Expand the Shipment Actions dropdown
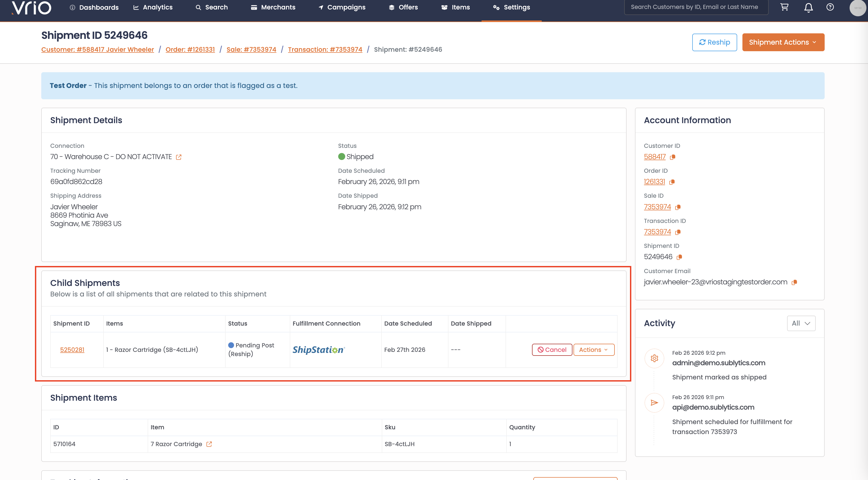The image size is (868, 480). point(783,42)
